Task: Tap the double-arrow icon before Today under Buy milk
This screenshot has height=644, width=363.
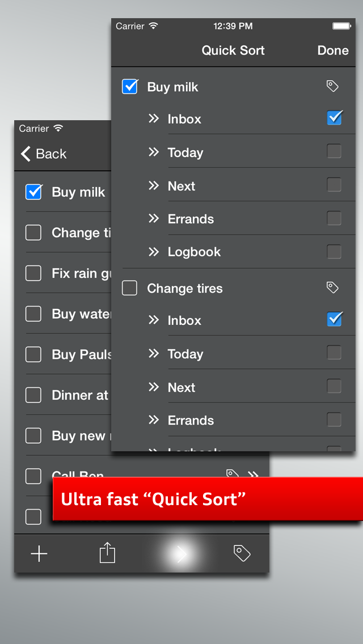Action: (x=153, y=152)
